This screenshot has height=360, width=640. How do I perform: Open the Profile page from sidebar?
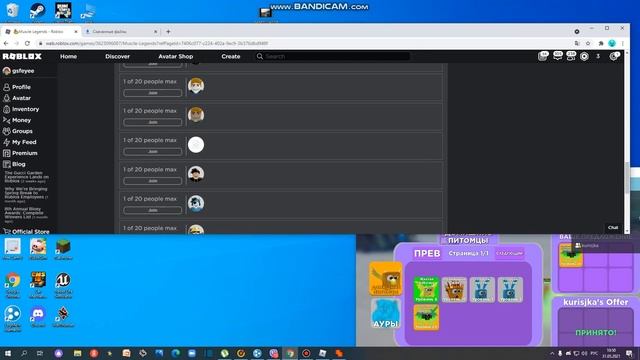tap(17, 87)
